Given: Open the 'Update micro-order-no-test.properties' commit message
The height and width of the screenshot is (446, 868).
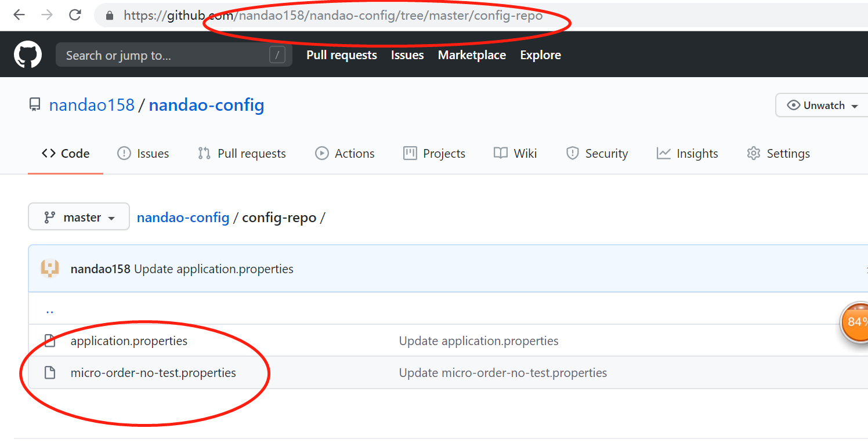Looking at the screenshot, I should tap(503, 373).
